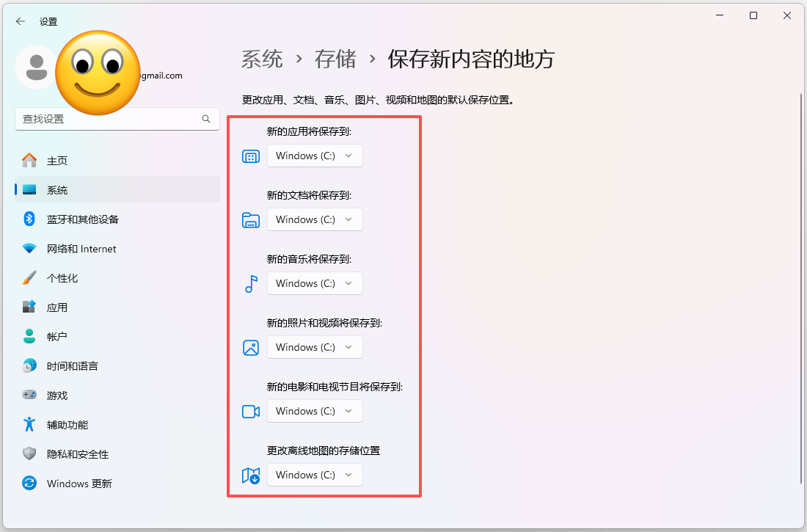Click the 辅助功能 accessibility figure icon
807x532 pixels.
[x=29, y=424]
